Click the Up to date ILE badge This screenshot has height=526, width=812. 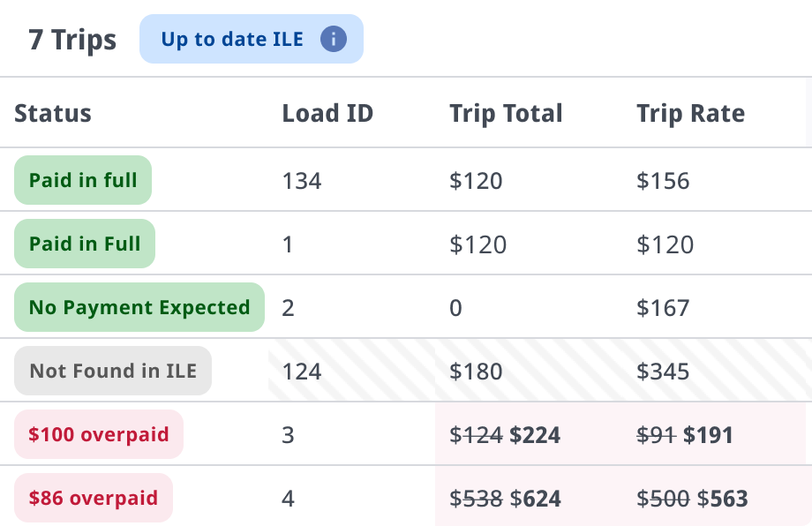252,39
